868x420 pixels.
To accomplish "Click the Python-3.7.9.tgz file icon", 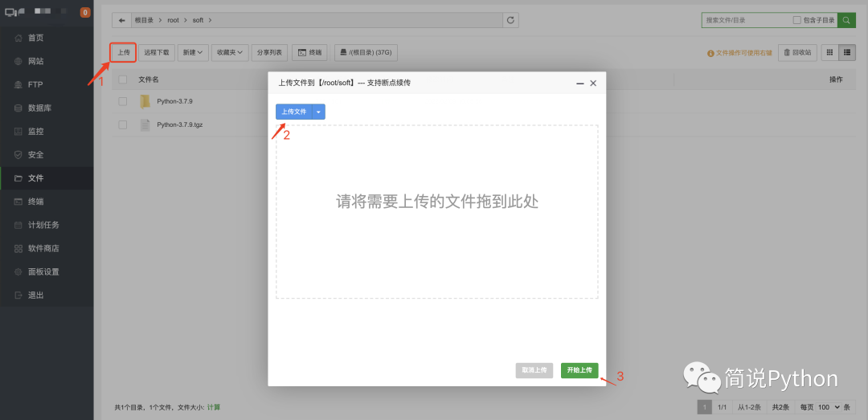I will [x=145, y=124].
